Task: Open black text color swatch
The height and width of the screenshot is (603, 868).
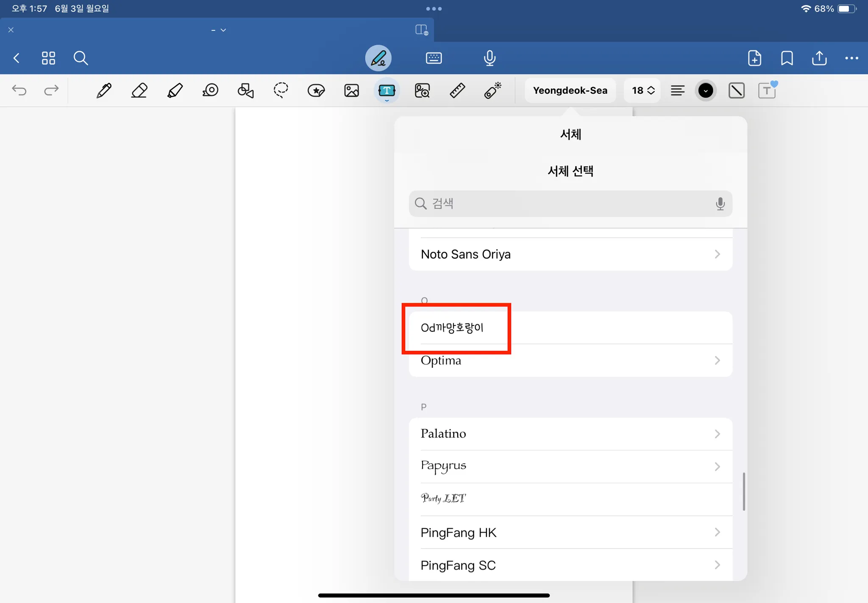Action: pos(705,90)
